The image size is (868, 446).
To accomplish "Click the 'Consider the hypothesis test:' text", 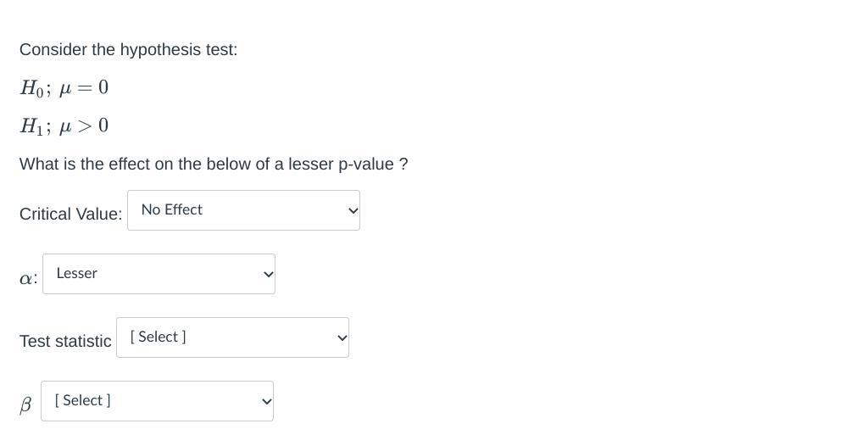I will coord(128,50).
